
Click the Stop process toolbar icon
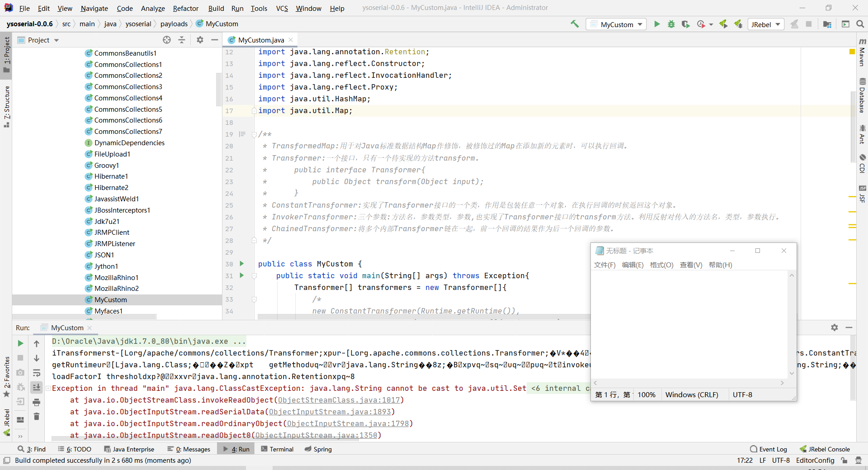coord(809,24)
